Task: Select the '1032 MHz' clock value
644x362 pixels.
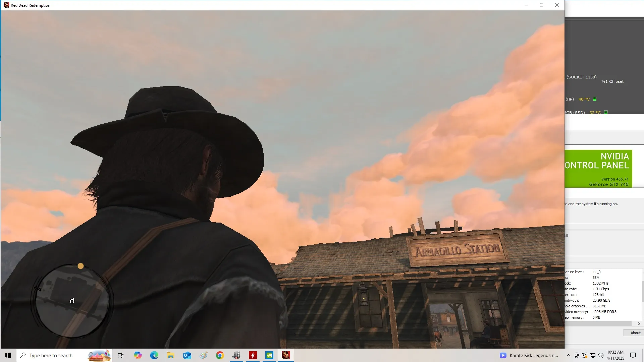Action: click(x=600, y=283)
